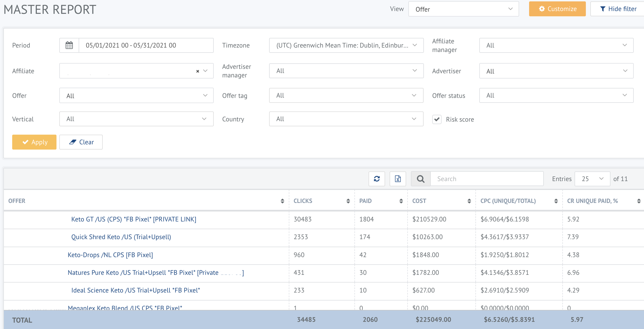Select paid value 174
The width and height of the screenshot is (644, 329).
(x=365, y=237)
